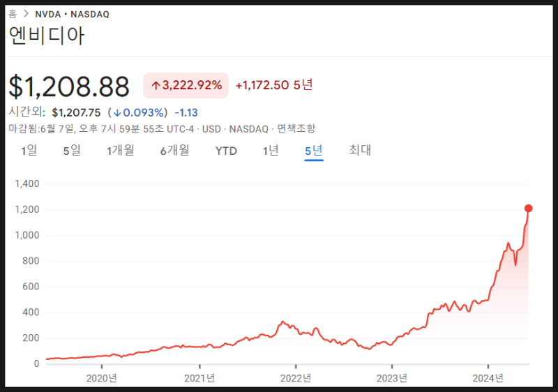This screenshot has width=558, height=392.
Task: Click the 600 y-axis label
Action: [x=31, y=287]
